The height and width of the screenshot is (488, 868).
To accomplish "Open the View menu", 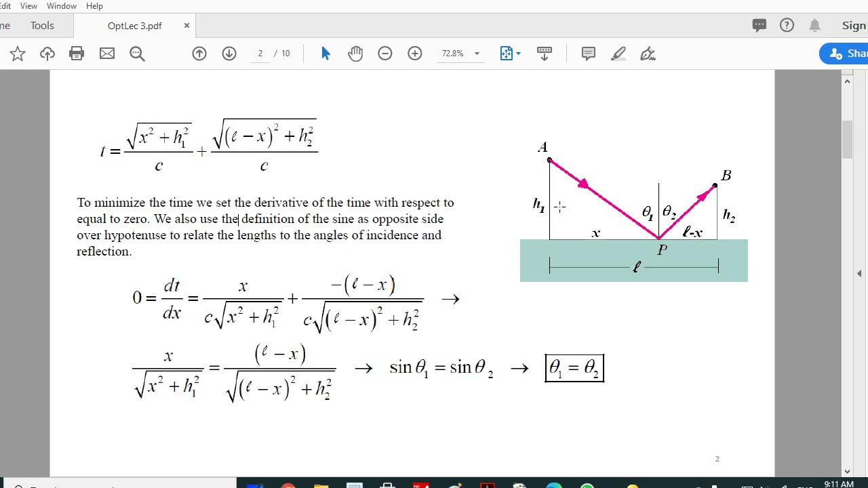I will tap(29, 6).
